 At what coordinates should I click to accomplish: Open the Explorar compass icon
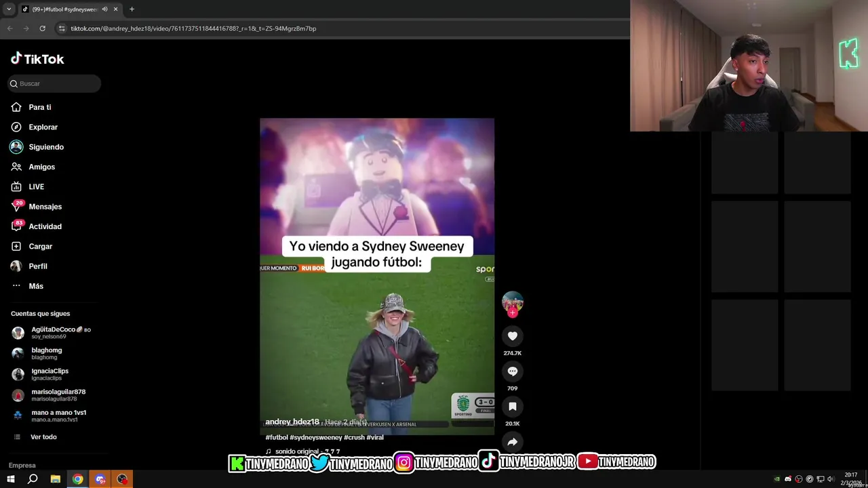tap(16, 127)
